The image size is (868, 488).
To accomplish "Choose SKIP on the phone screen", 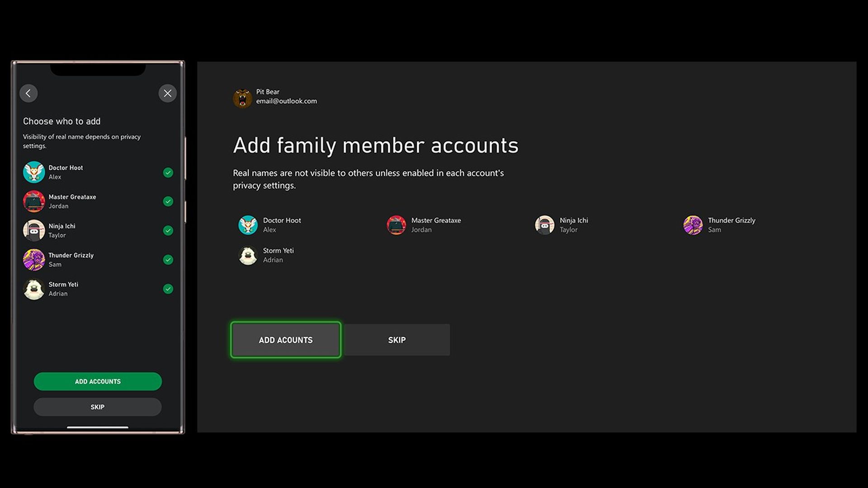I will pyautogui.click(x=97, y=407).
